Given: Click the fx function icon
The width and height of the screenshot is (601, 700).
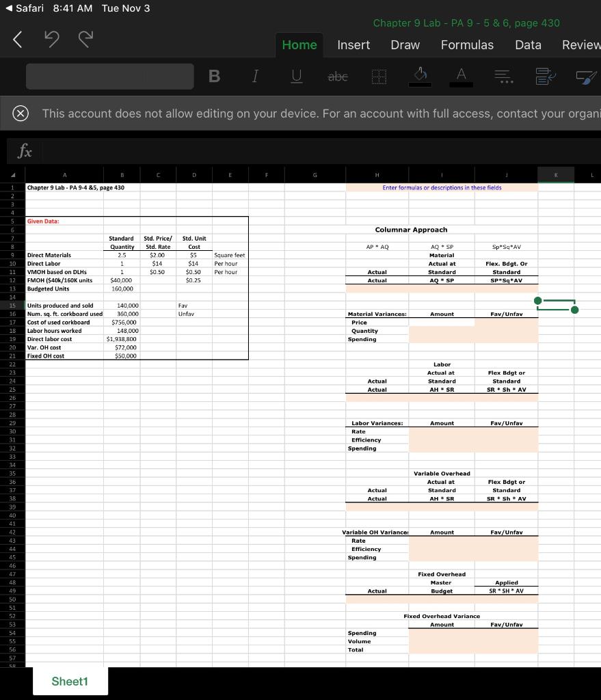Looking at the screenshot, I should [x=25, y=151].
